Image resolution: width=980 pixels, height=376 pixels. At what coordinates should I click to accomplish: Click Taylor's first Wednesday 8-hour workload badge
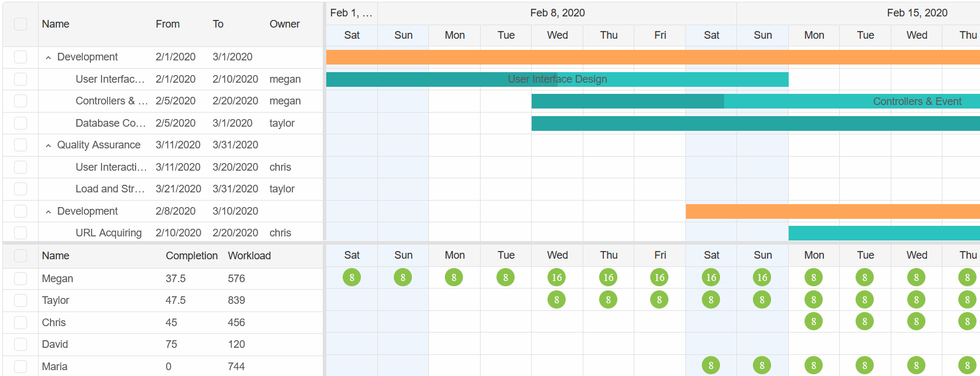click(x=556, y=300)
